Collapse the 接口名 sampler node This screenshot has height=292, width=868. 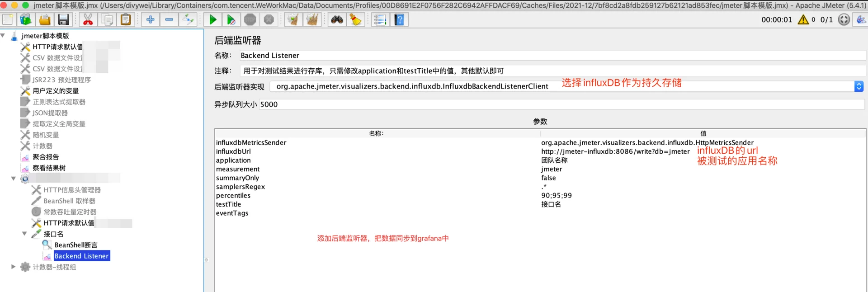pos(24,234)
